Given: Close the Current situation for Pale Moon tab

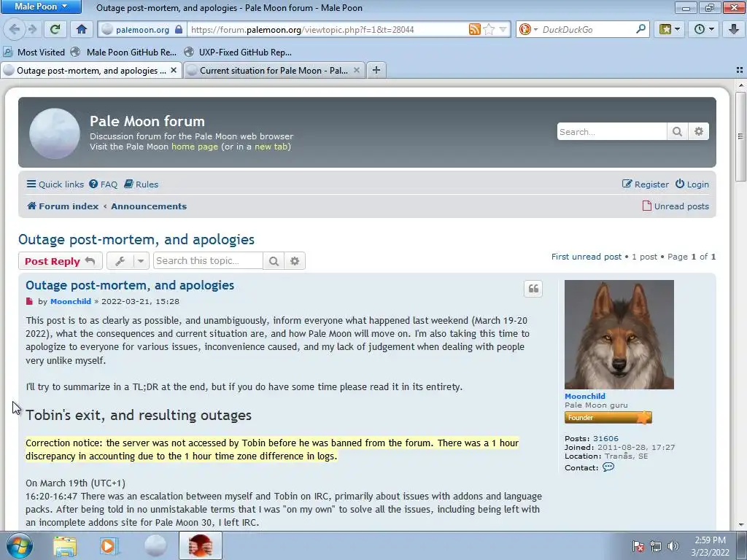Looking at the screenshot, I should pos(356,71).
